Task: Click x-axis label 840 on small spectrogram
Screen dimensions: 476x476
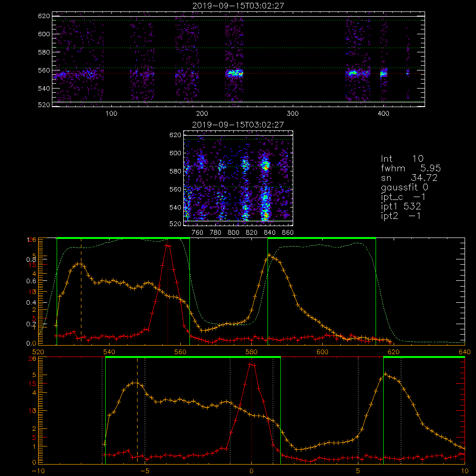Action: coord(269,233)
